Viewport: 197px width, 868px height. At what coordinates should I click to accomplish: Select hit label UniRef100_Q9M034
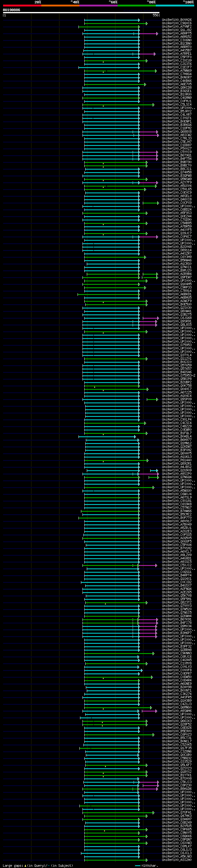coord(177,626)
